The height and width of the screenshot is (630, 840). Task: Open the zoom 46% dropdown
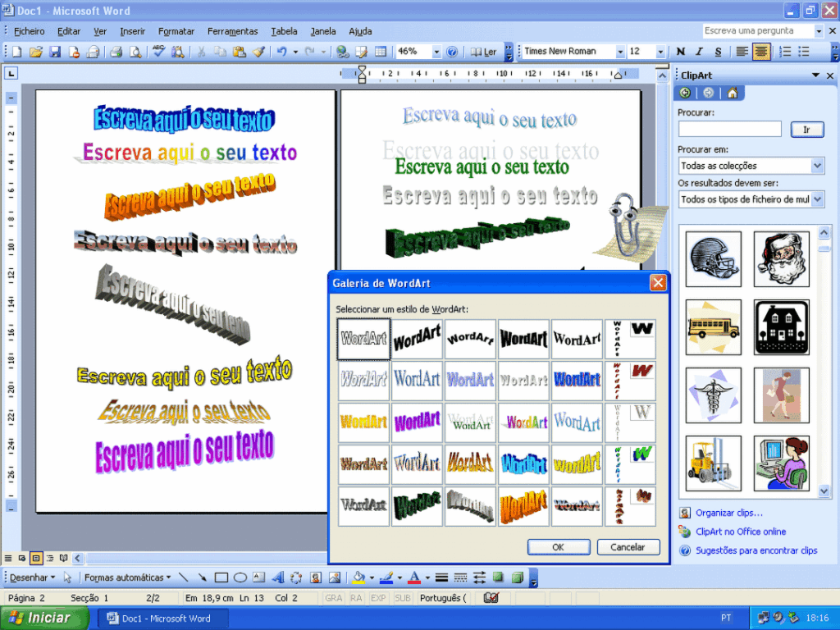(436, 52)
